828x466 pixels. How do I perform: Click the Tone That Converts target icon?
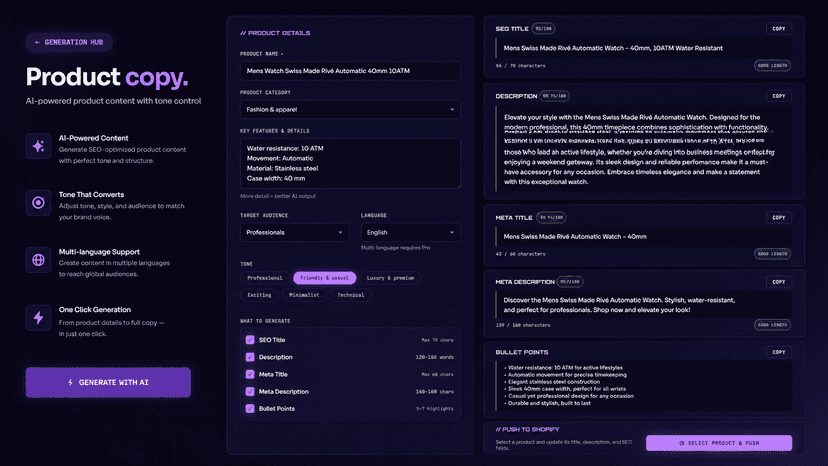38,203
